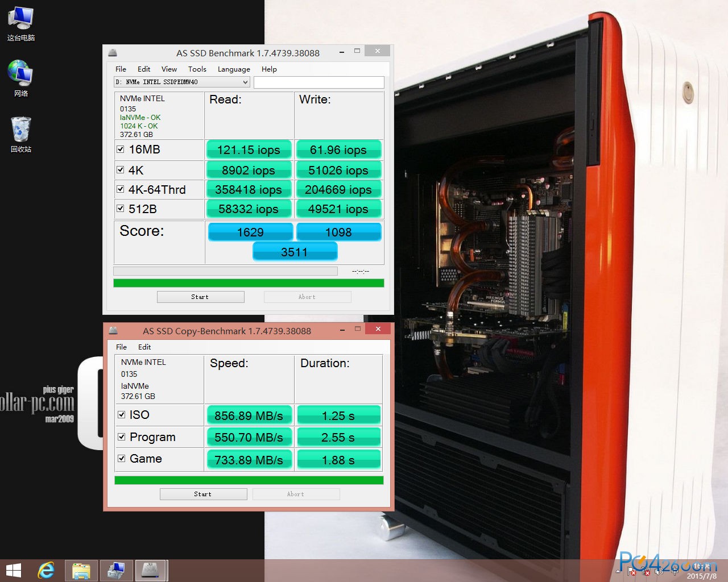Click green progress bar in Copy-Benchmark window
The image size is (728, 582).
pyautogui.click(x=249, y=480)
